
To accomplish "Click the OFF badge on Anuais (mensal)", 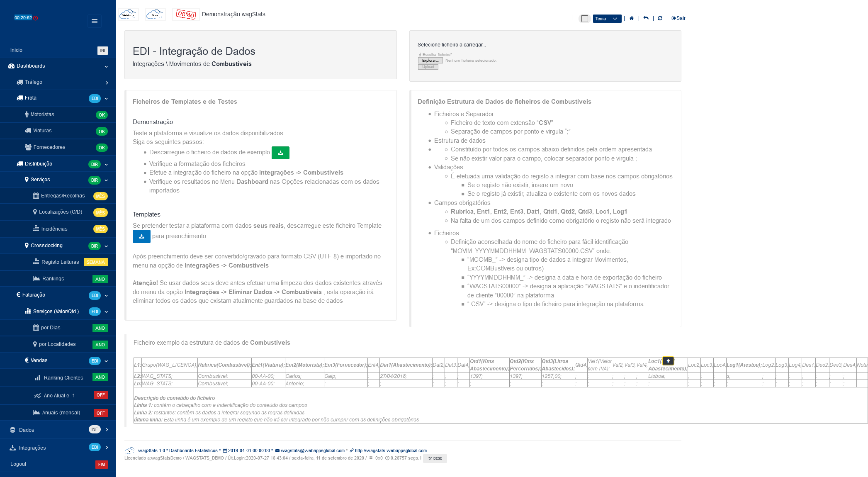I will tap(101, 413).
